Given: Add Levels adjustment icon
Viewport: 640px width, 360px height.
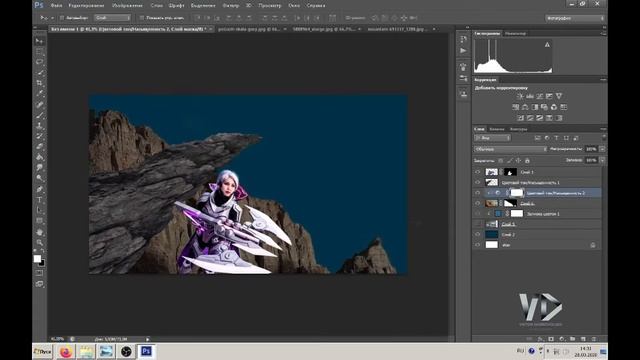Looking at the screenshot, I should tap(530, 96).
